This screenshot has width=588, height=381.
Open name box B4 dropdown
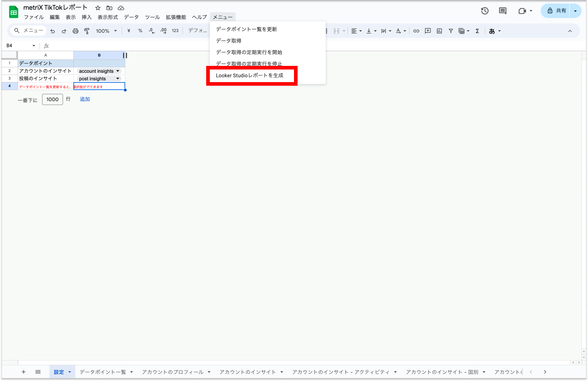34,46
